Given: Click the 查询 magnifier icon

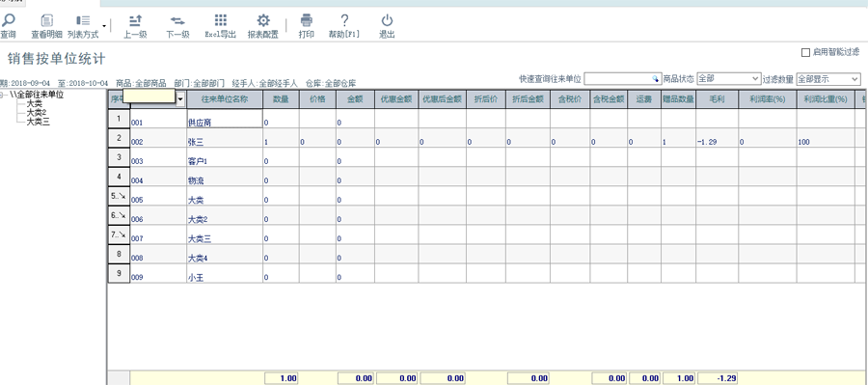Looking at the screenshot, I should click(x=8, y=21).
